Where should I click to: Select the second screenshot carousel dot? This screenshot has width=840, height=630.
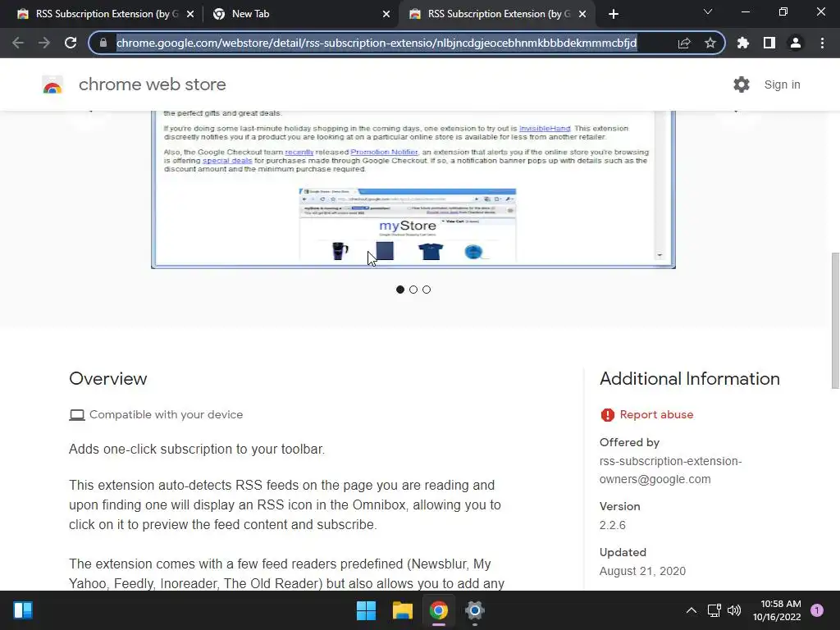(413, 290)
